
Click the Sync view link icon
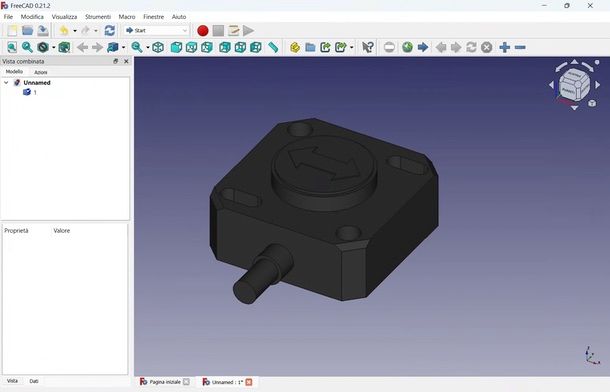pyautogui.click(x=113, y=47)
